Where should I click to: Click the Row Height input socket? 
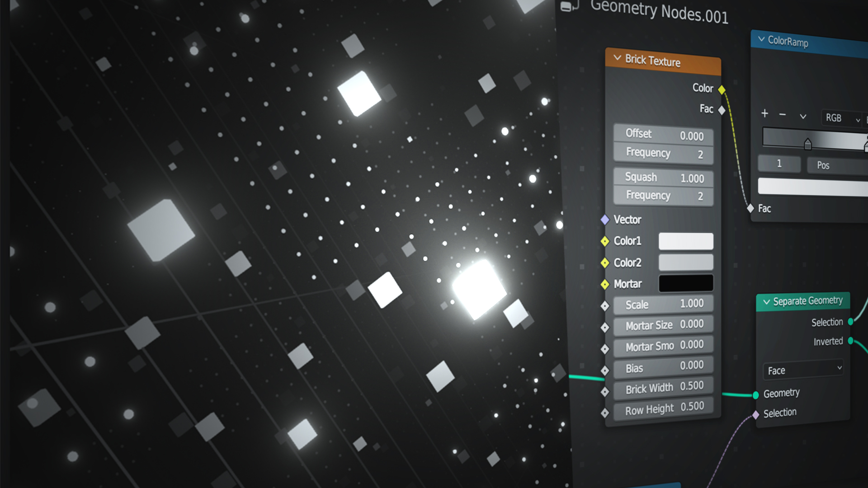click(605, 413)
